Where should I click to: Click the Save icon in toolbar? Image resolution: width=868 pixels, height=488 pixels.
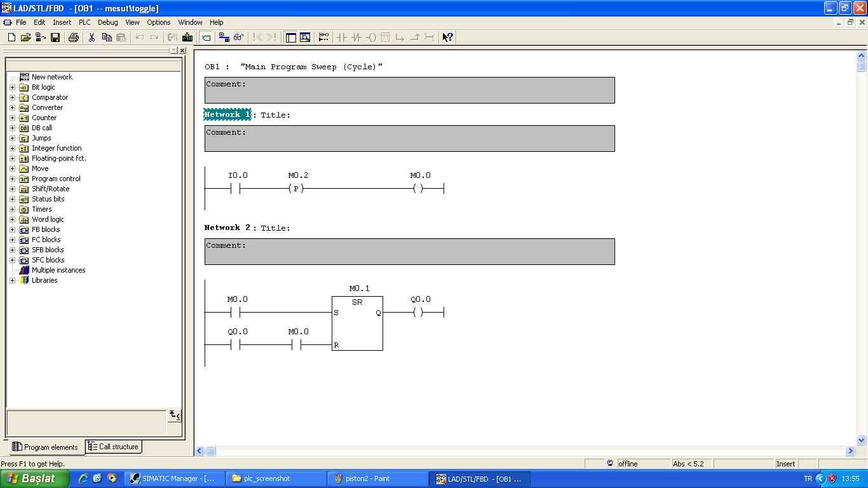point(55,37)
